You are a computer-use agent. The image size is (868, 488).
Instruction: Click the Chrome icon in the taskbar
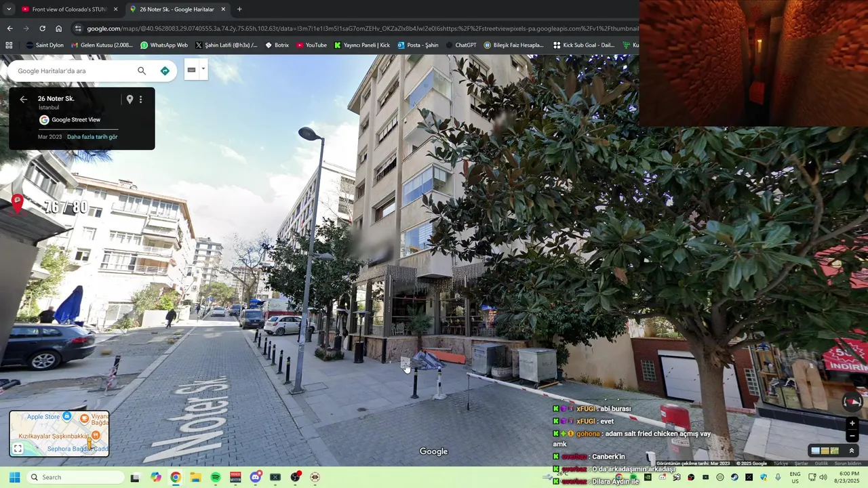[176, 477]
